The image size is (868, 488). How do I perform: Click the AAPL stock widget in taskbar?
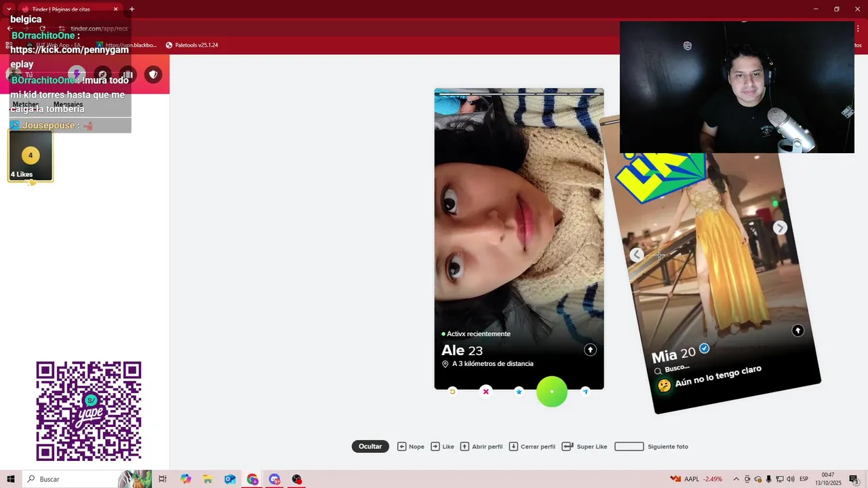[696, 479]
